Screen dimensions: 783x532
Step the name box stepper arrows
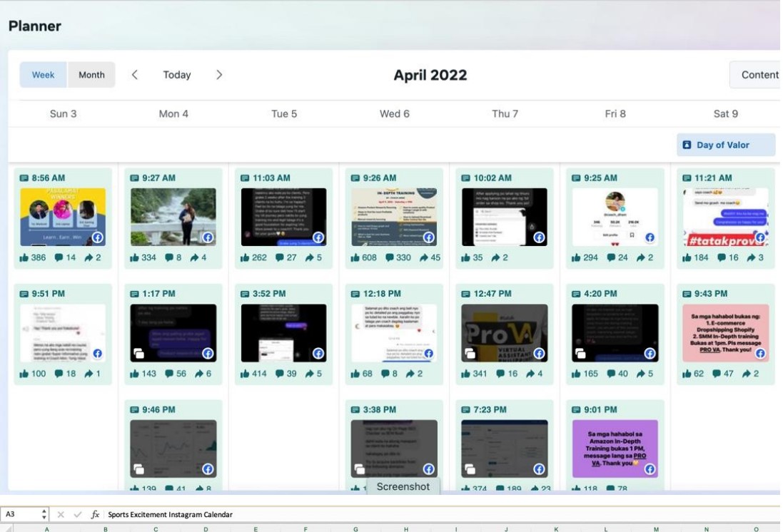44,514
